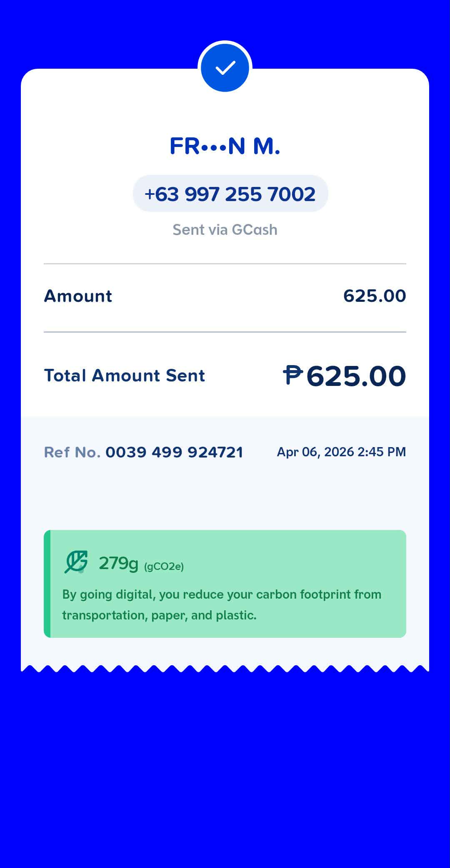Click the Sent via GCash label
Screen dimensions: 450x868
tap(225, 230)
